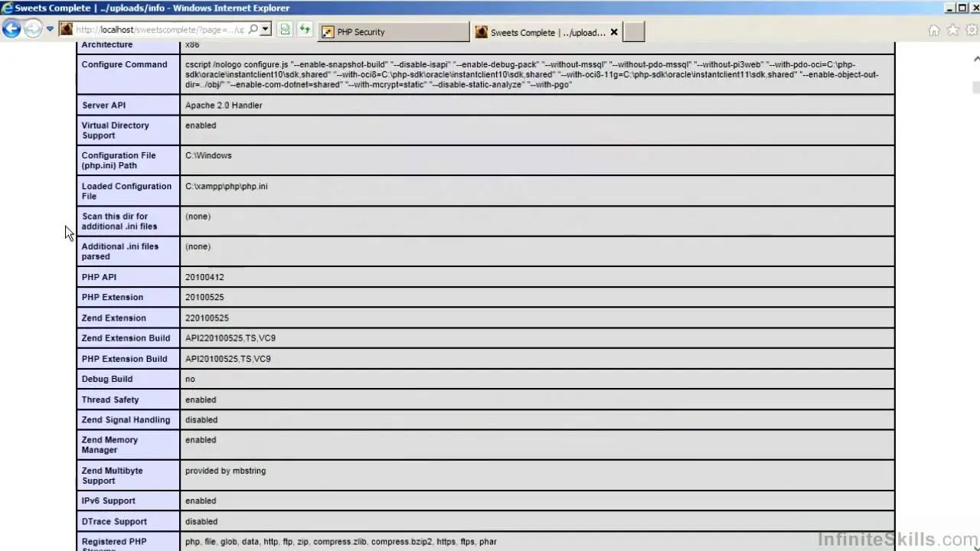Click the registered PHP streams list value
Image resolution: width=980 pixels, height=551 pixels.
coord(341,541)
